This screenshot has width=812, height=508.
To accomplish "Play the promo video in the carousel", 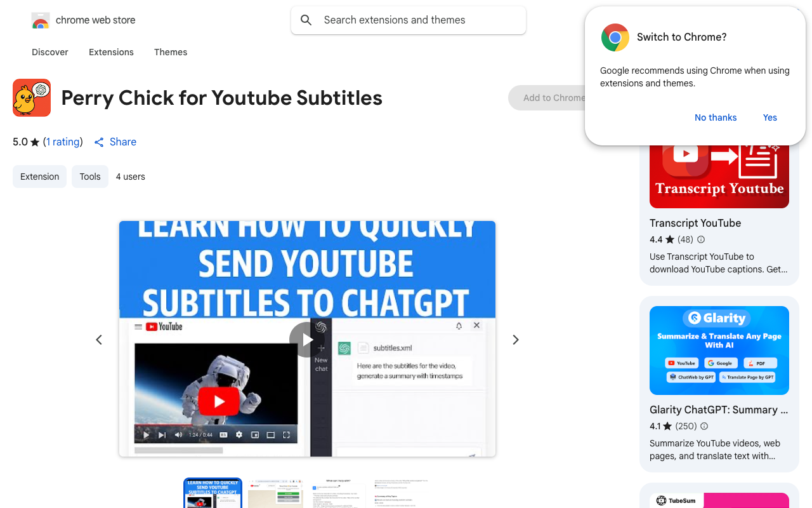I will [307, 340].
